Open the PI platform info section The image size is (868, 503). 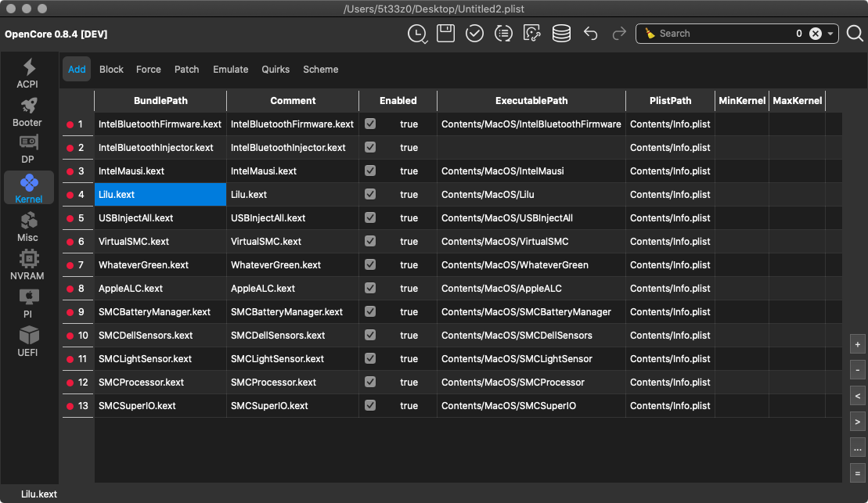pos(27,304)
